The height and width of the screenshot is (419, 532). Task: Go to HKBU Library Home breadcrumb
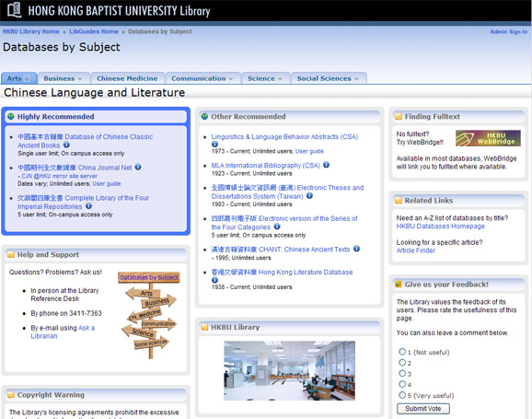tap(31, 31)
